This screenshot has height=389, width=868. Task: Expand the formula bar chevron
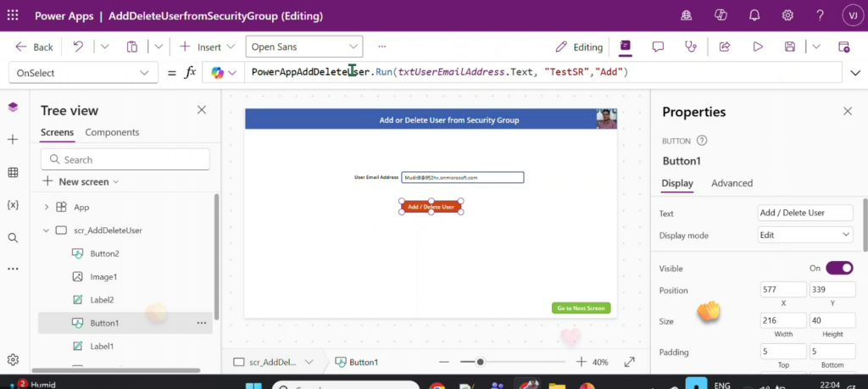point(855,73)
